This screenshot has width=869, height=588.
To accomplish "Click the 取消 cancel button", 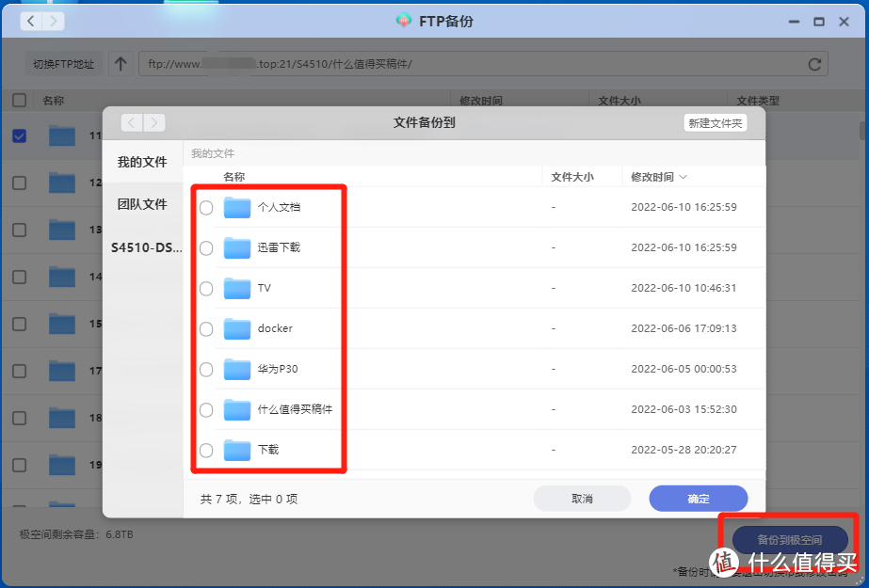I will (x=582, y=499).
